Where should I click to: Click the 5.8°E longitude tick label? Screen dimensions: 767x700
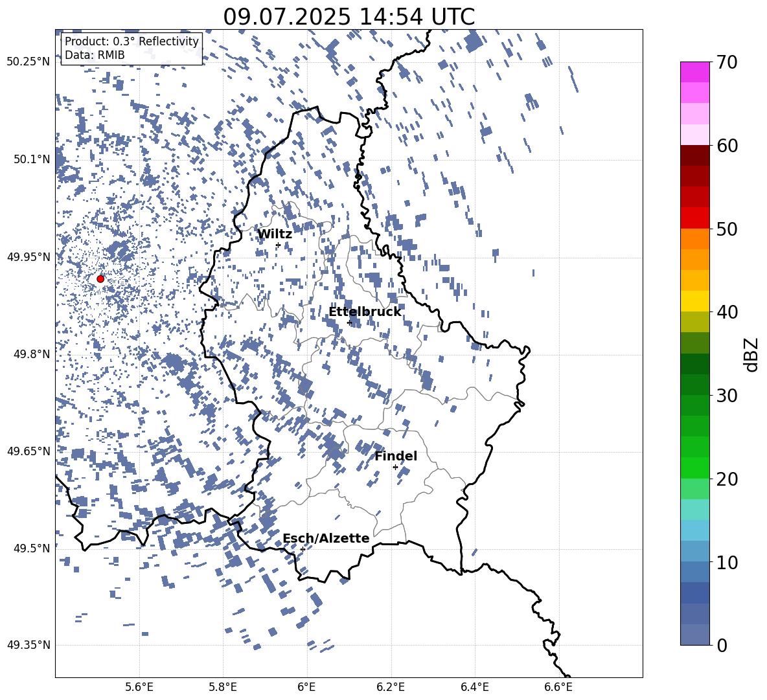point(223,687)
